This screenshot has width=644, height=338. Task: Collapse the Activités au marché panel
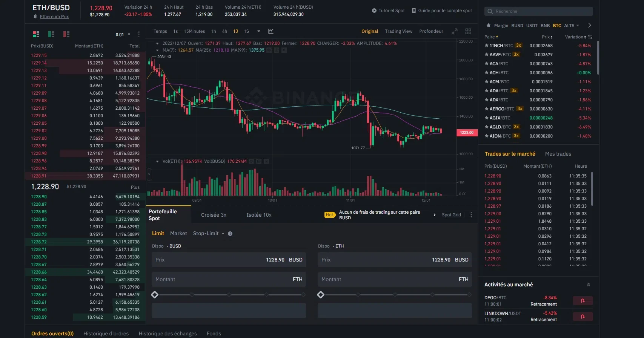point(589,285)
